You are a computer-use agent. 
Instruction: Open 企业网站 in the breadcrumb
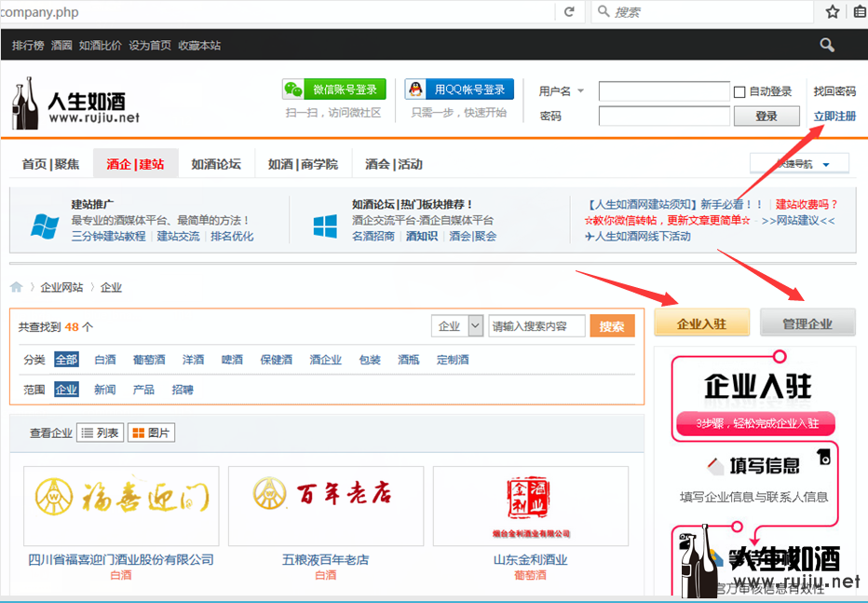61,287
